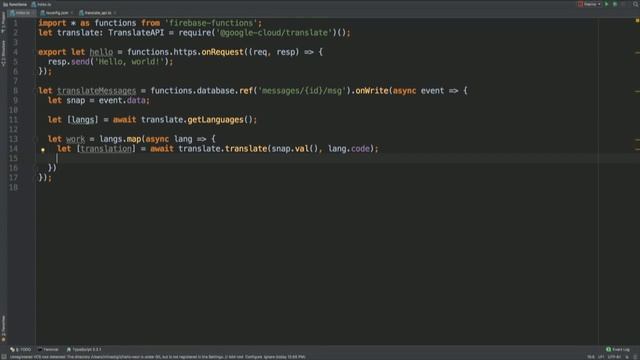Open the Favorites side tab

(x=3, y=329)
